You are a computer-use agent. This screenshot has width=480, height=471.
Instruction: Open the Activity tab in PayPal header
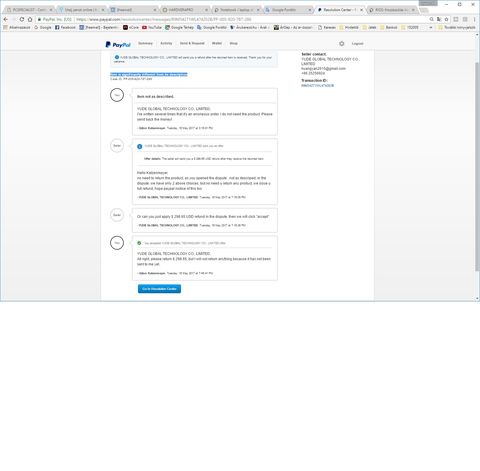[x=166, y=43]
